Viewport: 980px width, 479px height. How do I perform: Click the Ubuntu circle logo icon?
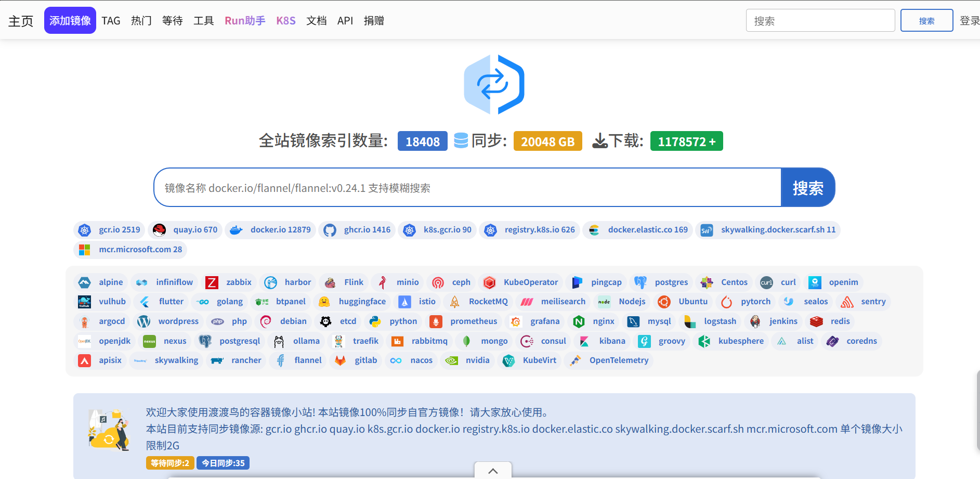tap(664, 302)
